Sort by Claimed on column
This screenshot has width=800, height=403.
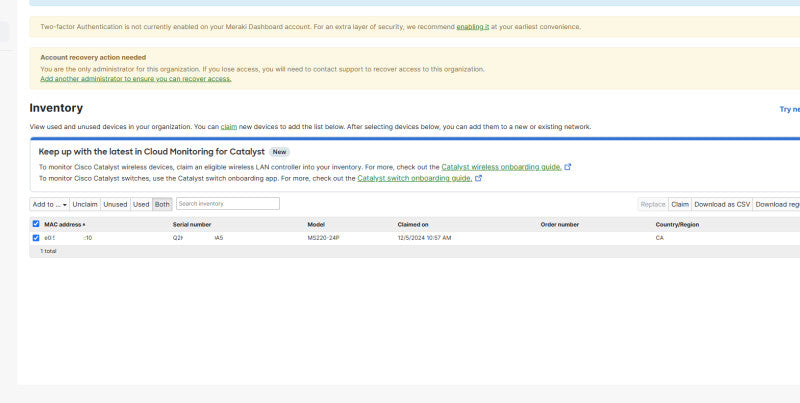click(x=413, y=224)
